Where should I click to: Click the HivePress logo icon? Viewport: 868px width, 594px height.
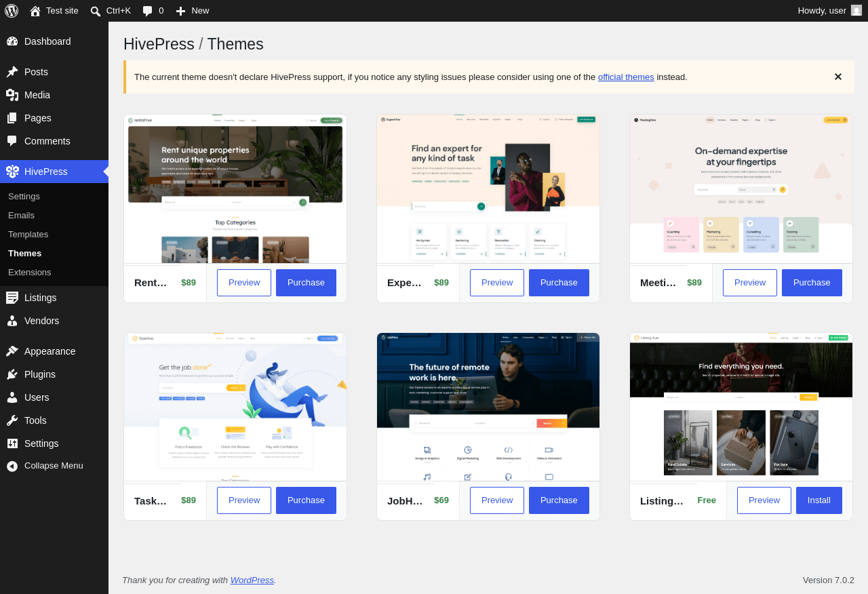[12, 172]
